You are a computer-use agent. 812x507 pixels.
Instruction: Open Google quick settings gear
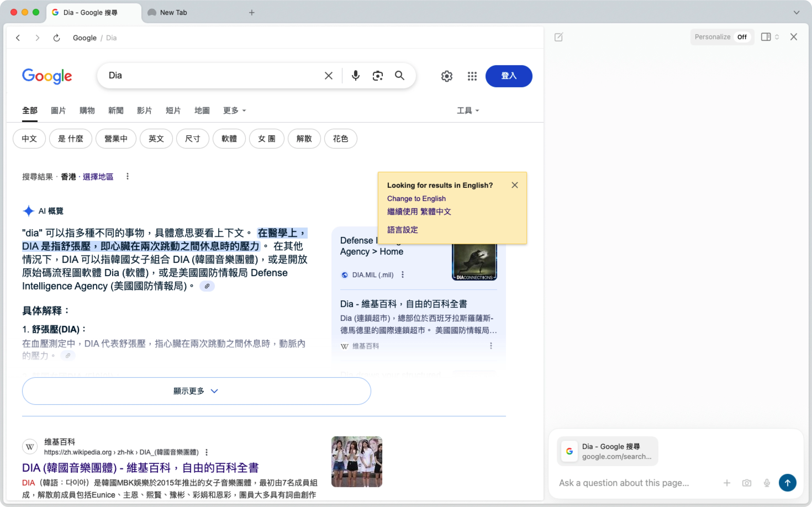[446, 76]
